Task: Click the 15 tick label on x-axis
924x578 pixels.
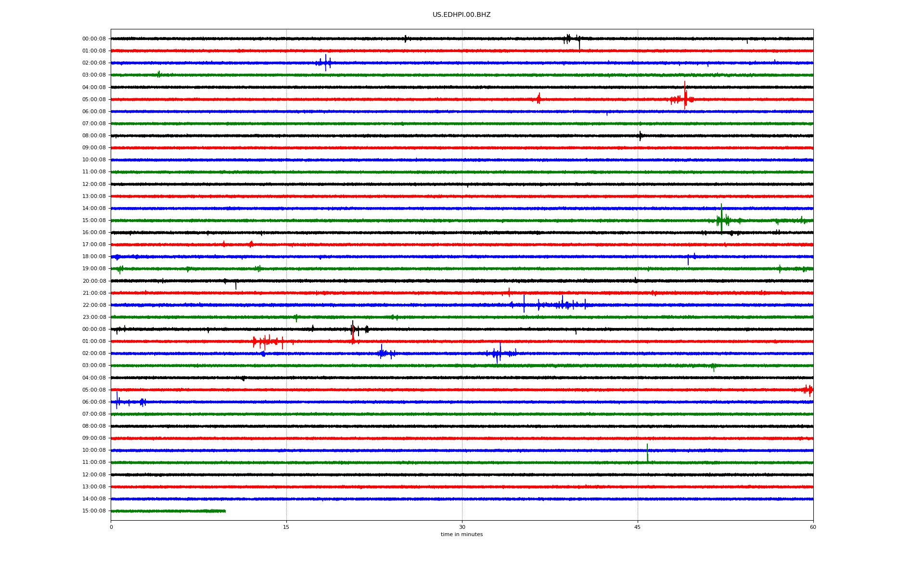Action: pos(286,527)
